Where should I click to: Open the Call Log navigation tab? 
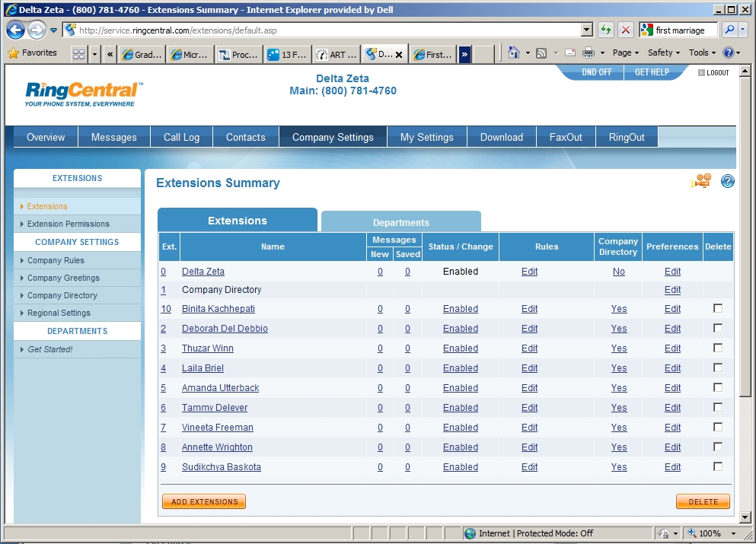181,137
